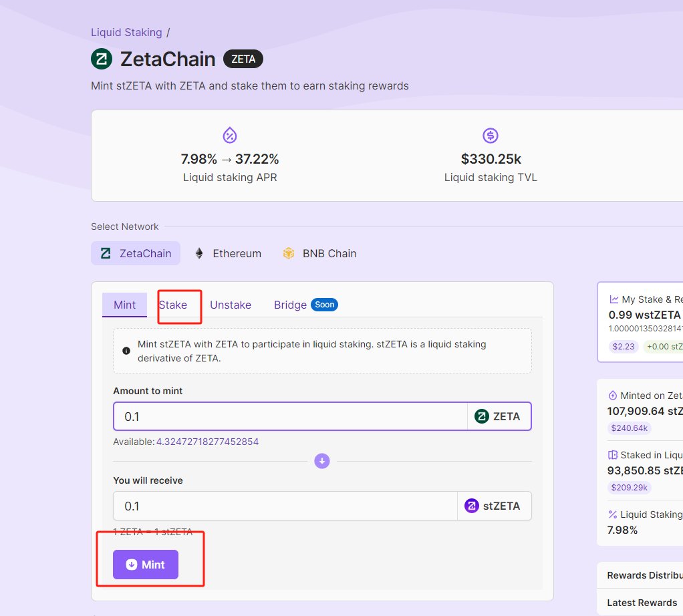Screen dimensions: 683x616
Task: Click the Minted on ZetaChain droplet icon
Action: tap(612, 396)
